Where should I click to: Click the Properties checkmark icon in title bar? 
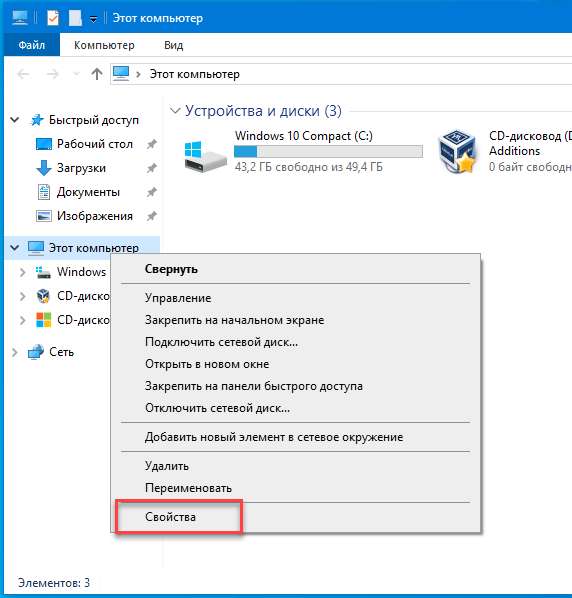[53, 18]
